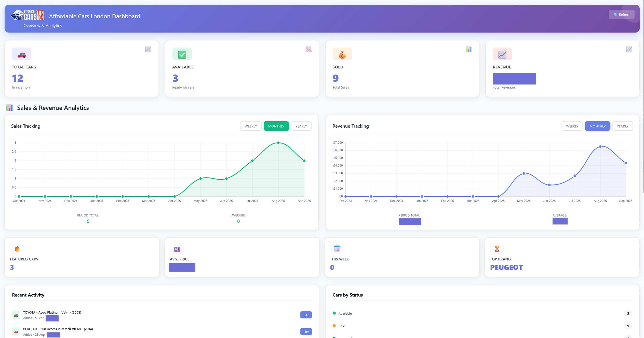Click the banknote Avg. Price icon
The image size is (644, 338).
click(177, 249)
